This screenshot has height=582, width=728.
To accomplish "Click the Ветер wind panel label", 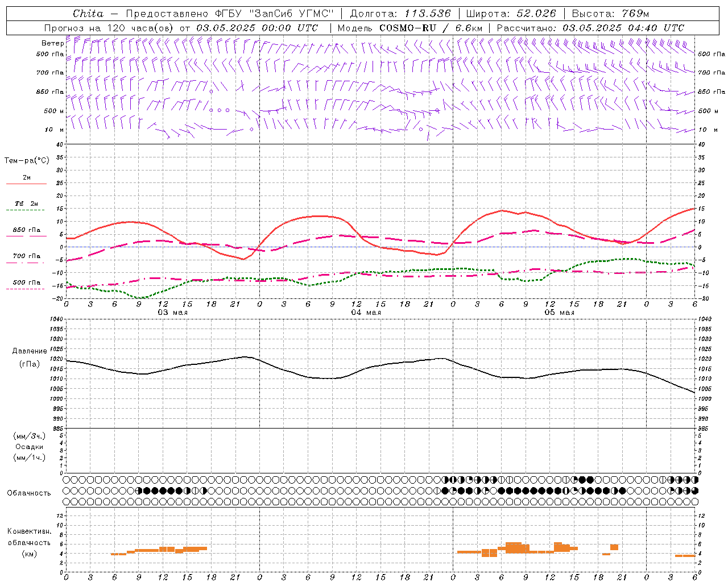I will tap(52, 43).
